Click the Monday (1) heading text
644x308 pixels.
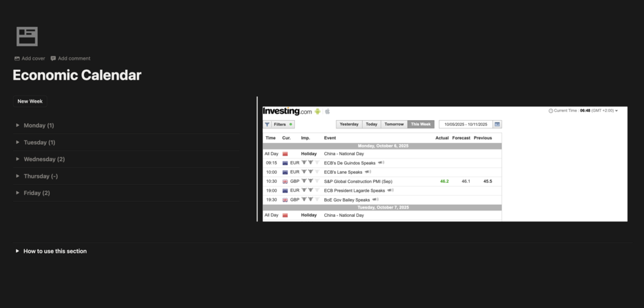38,125
